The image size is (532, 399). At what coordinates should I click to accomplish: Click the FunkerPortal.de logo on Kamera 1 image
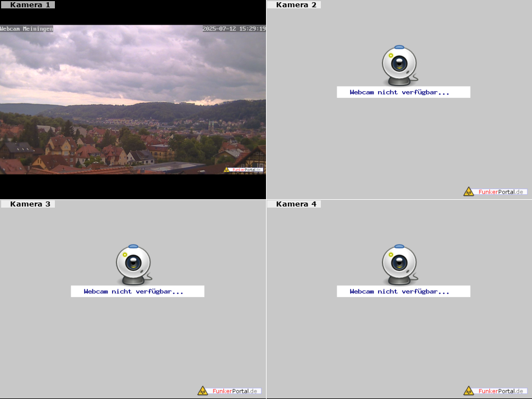(243, 170)
